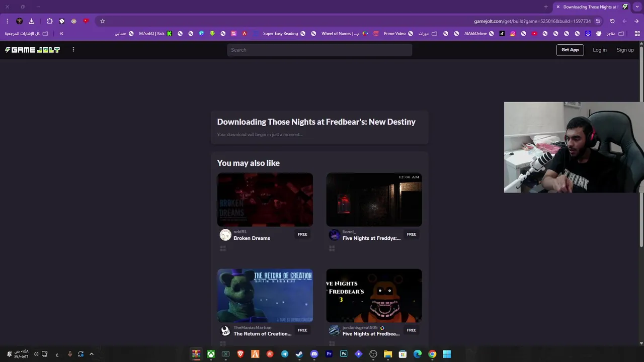The image size is (644, 362).
Task: Go forward in browser history
Action: [624, 21]
